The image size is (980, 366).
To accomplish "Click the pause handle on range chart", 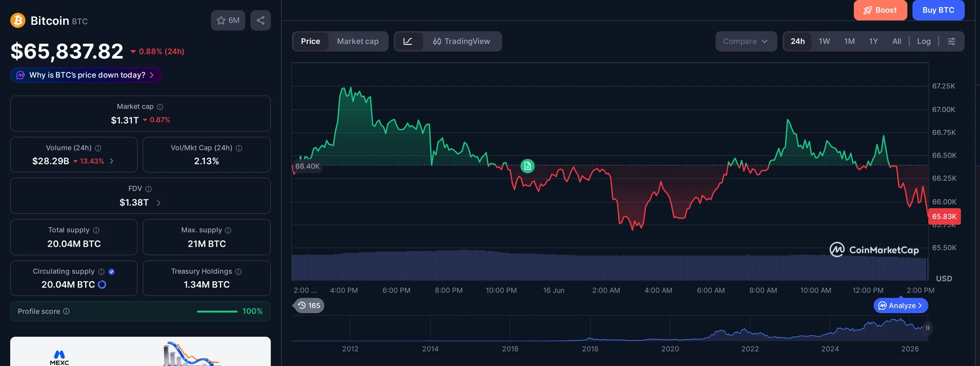I will [x=927, y=328].
